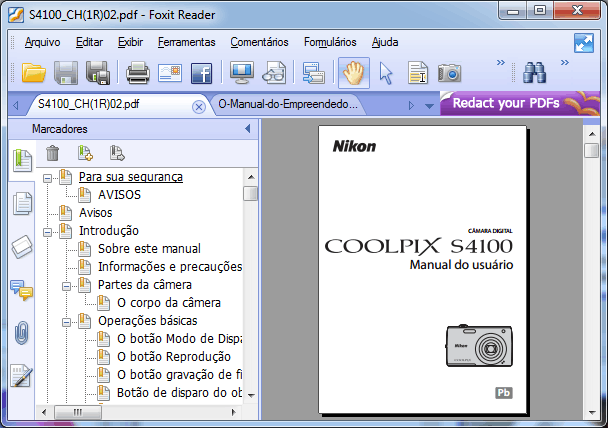Viewport: 608px width, 428px height.
Task: Open Botão de disparo do ob bookmark
Action: point(180,393)
